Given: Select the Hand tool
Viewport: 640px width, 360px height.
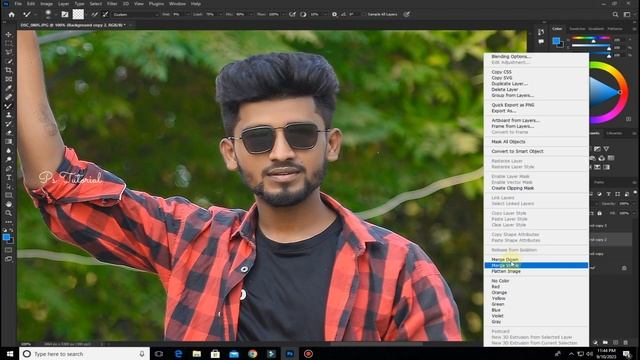Looking at the screenshot, I should coord(9,204).
